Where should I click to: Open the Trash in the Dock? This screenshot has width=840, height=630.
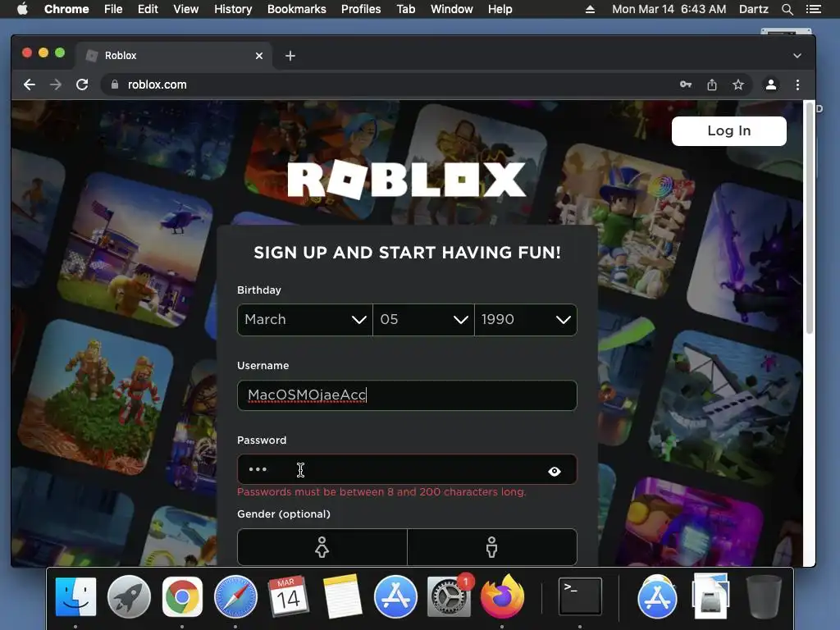pos(765,597)
